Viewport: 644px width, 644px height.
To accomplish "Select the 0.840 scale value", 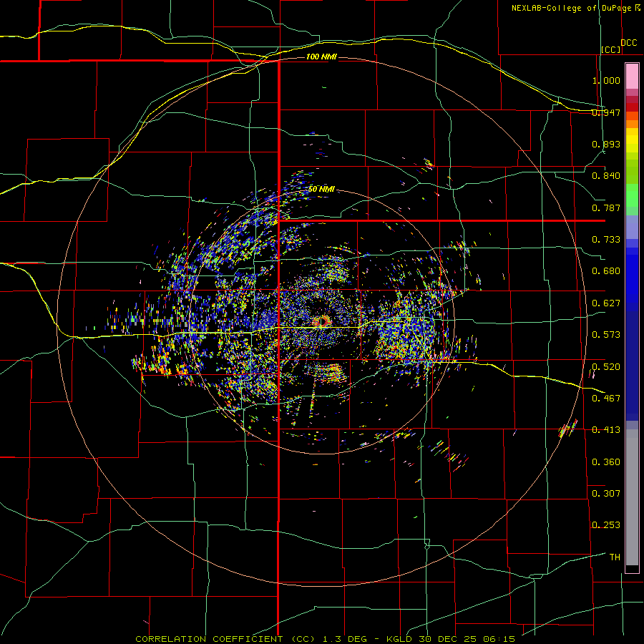I will click(606, 176).
